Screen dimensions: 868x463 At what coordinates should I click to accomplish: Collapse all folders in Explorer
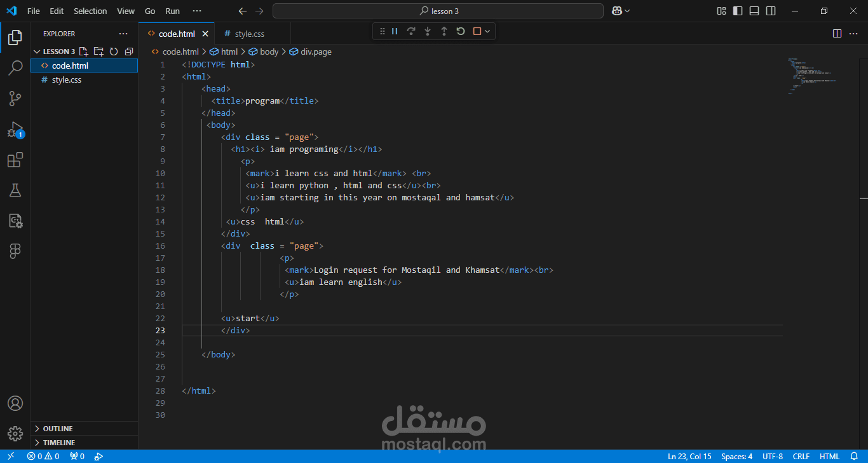click(x=129, y=52)
